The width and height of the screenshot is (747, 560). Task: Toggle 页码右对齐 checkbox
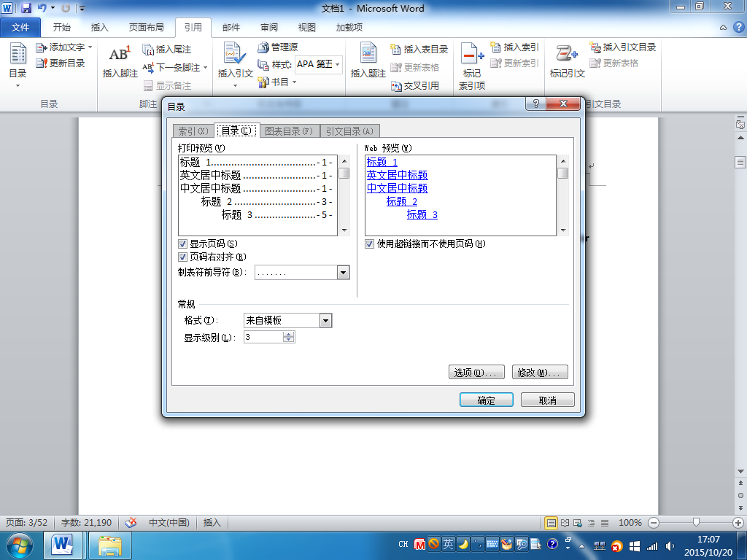tap(182, 257)
